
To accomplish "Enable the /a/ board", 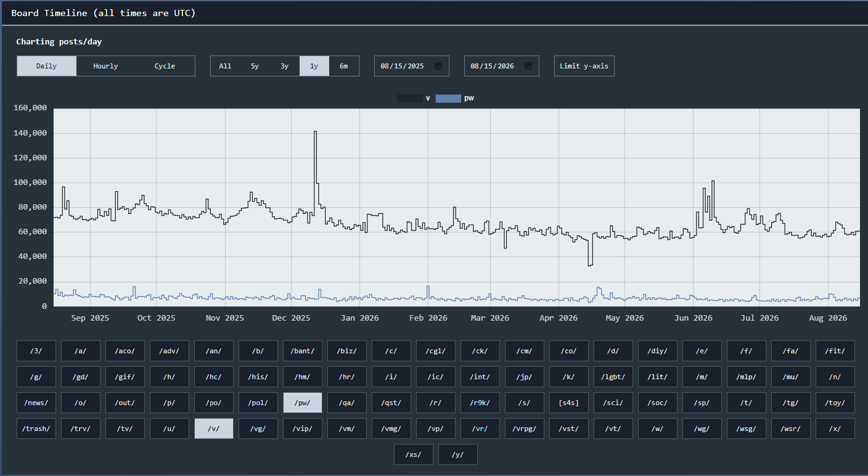I will click(x=81, y=351).
